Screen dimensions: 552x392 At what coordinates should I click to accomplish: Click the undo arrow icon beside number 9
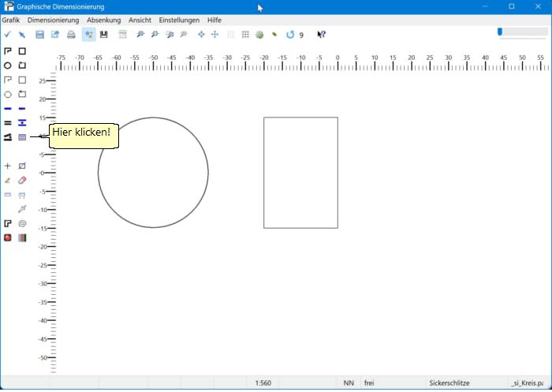[289, 35]
